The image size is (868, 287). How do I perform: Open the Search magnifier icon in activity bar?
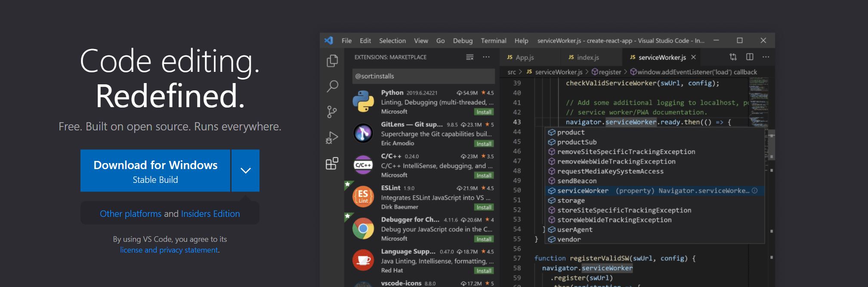coord(332,86)
